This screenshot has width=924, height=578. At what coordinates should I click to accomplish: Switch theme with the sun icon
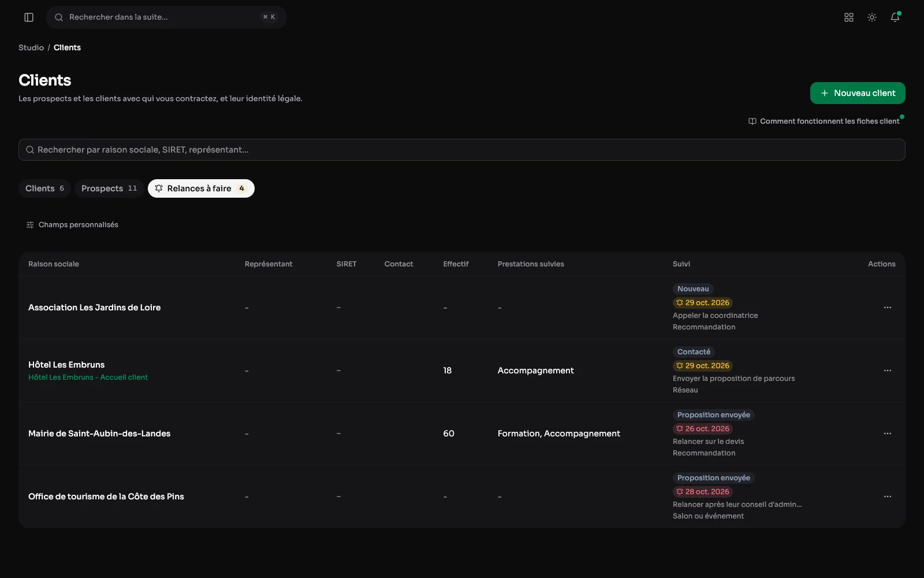[x=872, y=17]
